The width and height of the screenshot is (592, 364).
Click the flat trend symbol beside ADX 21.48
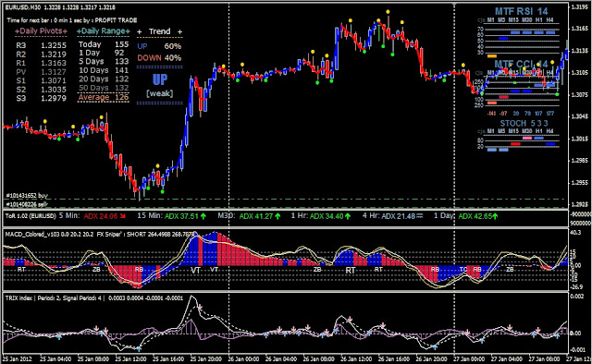(419, 216)
